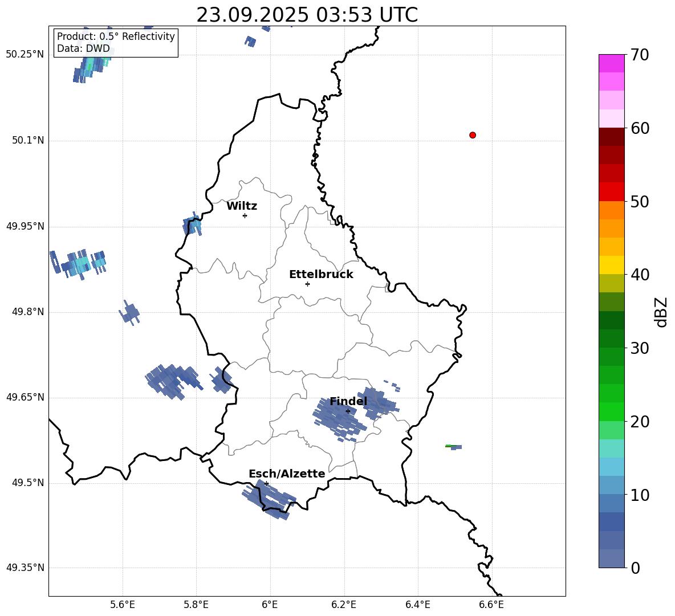Click the Findel city label
Screen dimensions: 675x616
pyautogui.click(x=348, y=401)
